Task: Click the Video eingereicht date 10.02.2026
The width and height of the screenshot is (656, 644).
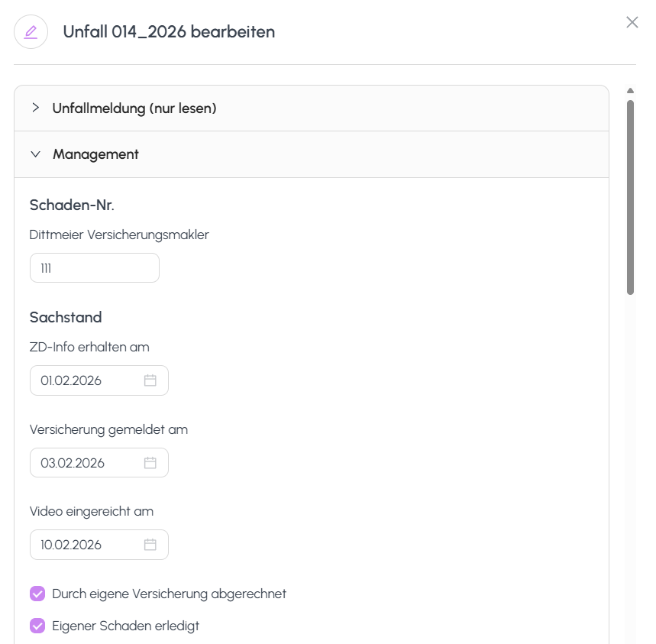Action: 71,545
